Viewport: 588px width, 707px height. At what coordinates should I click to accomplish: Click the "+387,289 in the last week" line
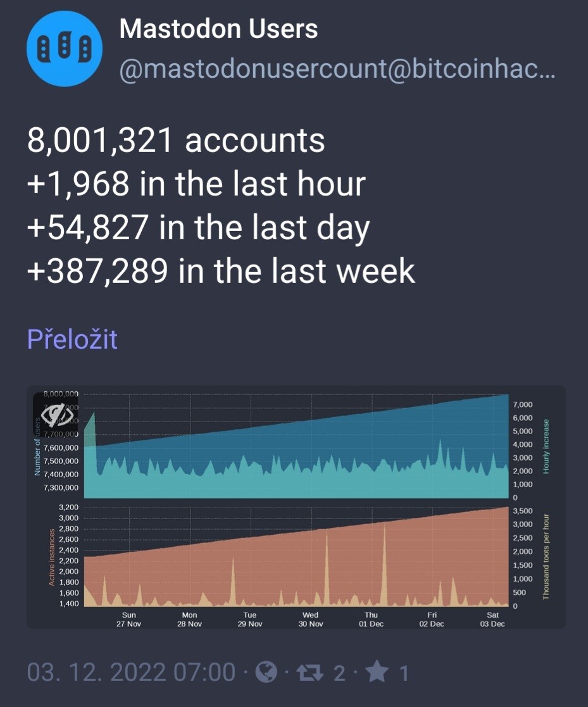[x=221, y=272]
